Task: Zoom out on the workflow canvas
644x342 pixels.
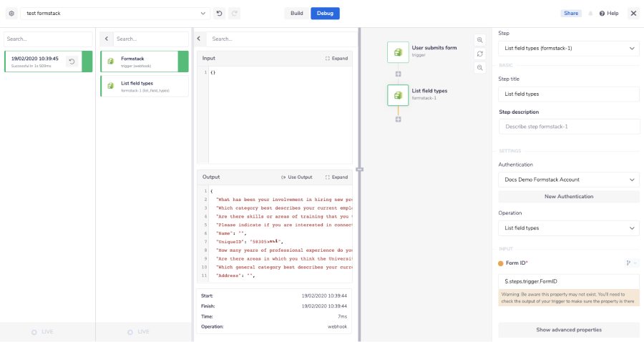Action: click(479, 67)
